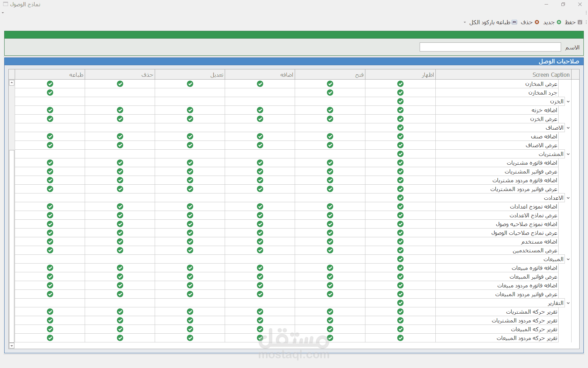This screenshot has height=368, width=588.
Task: Toggle اظهار check for the المشتريات group row
Action: (x=400, y=154)
